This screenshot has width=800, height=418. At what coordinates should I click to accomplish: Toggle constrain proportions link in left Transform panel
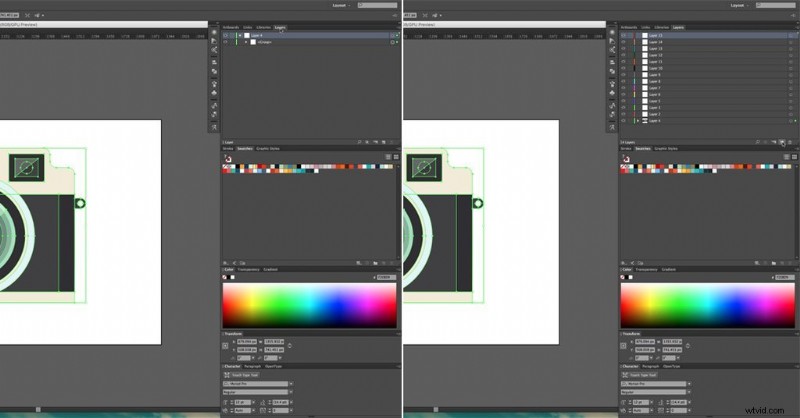290,346
